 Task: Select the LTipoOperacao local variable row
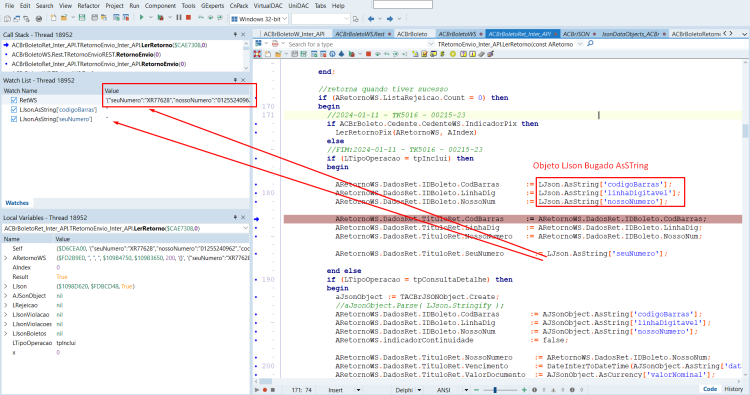tap(125, 343)
